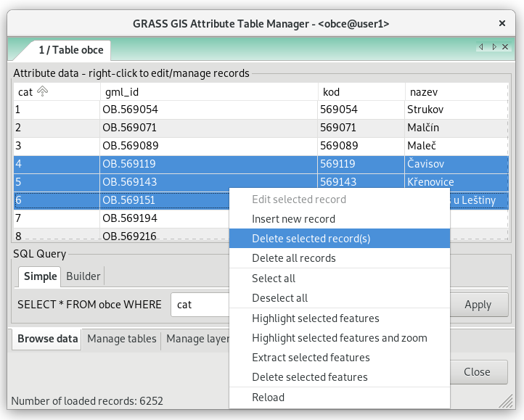Image resolution: width=524 pixels, height=420 pixels.
Task: Choose Highlight selected features and zoom
Action: 340,338
